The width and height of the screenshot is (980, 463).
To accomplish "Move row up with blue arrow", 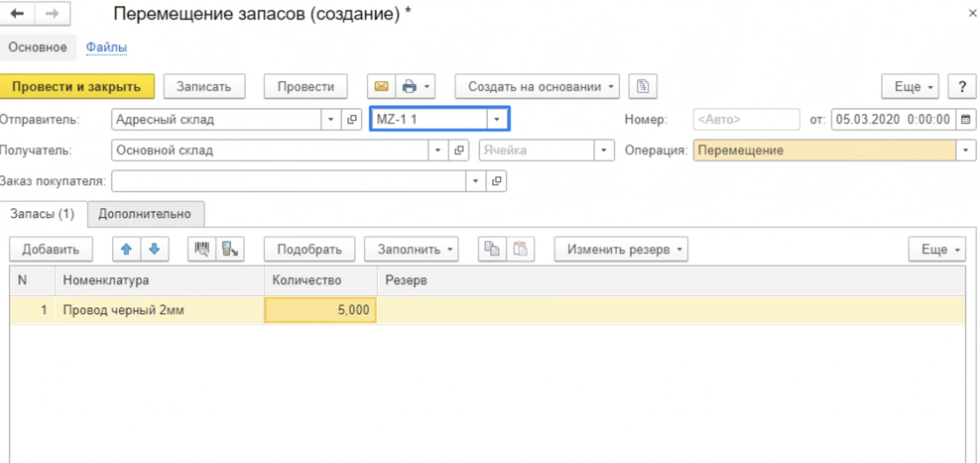I will tap(126, 249).
